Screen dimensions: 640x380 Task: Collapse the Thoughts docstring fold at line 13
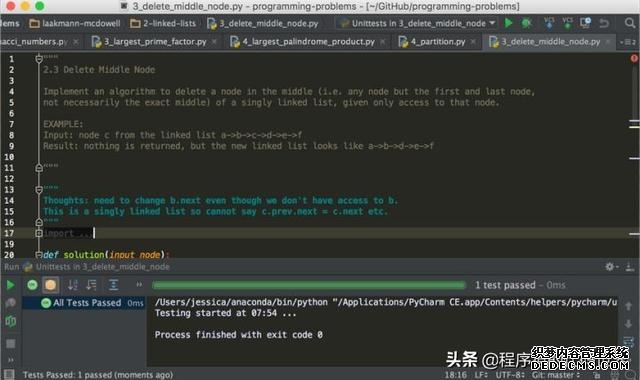pos(39,189)
